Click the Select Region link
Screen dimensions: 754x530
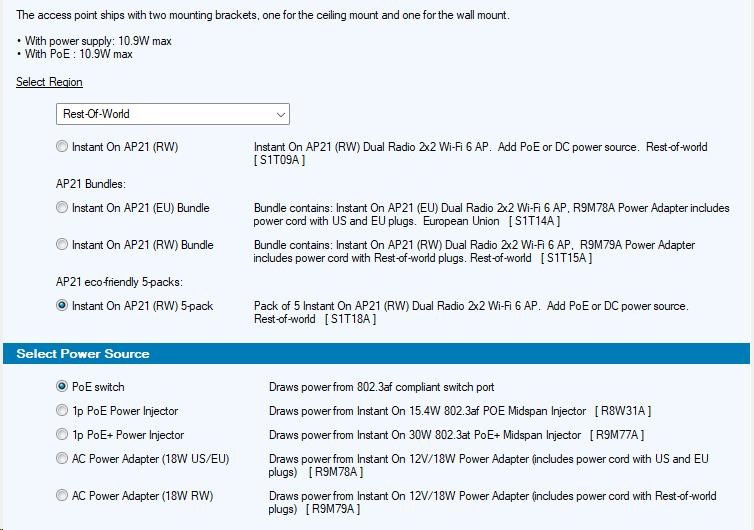pos(49,82)
